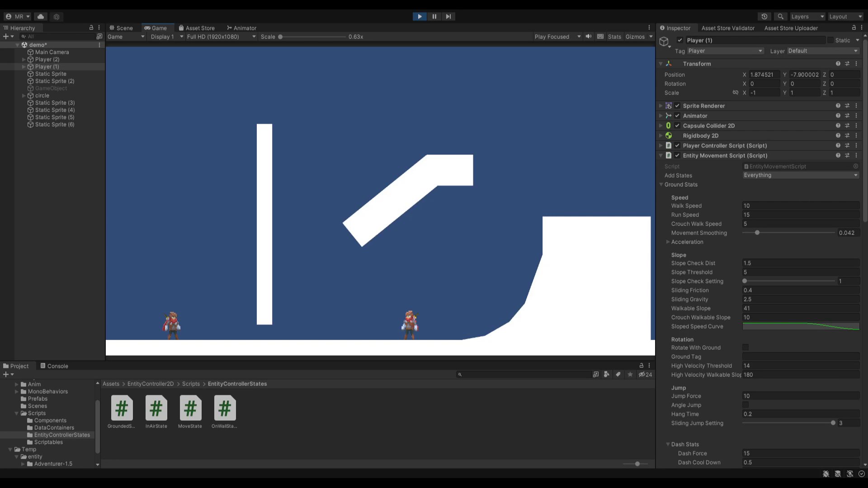Click the Sprite Renderer component icon
This screenshot has width=868, height=488.
tap(668, 105)
